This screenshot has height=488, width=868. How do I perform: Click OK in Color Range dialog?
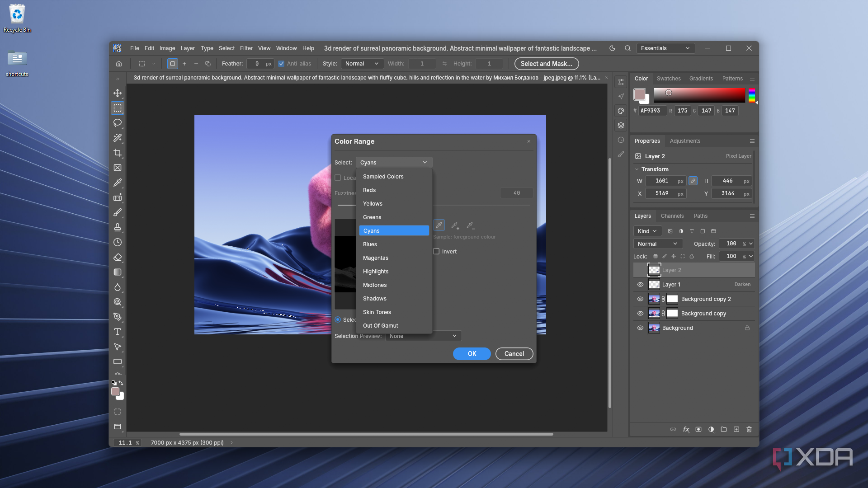point(472,354)
